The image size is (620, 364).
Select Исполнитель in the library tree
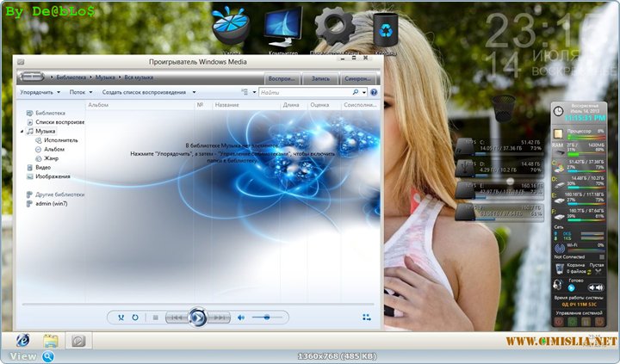tap(61, 139)
